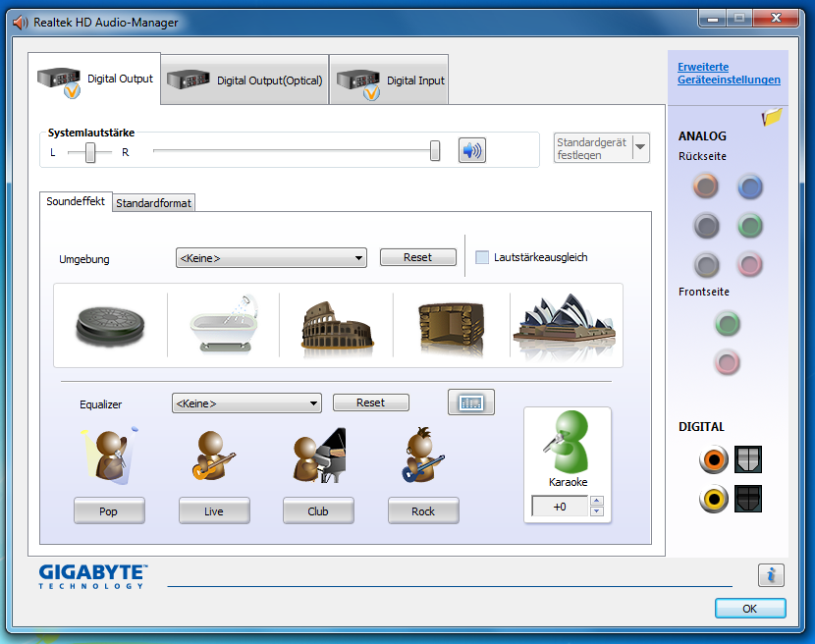Click the pink rear analog jack
815x644 pixels.
(750, 264)
